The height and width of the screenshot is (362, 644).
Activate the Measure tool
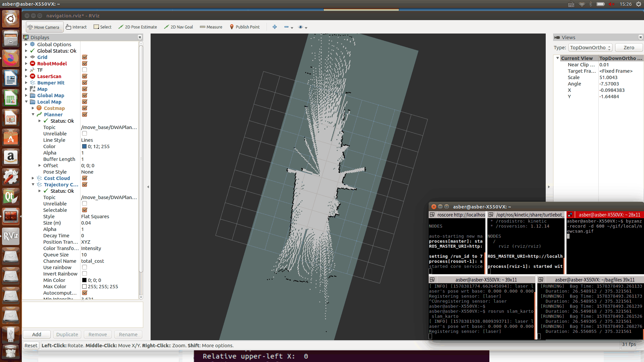click(211, 27)
